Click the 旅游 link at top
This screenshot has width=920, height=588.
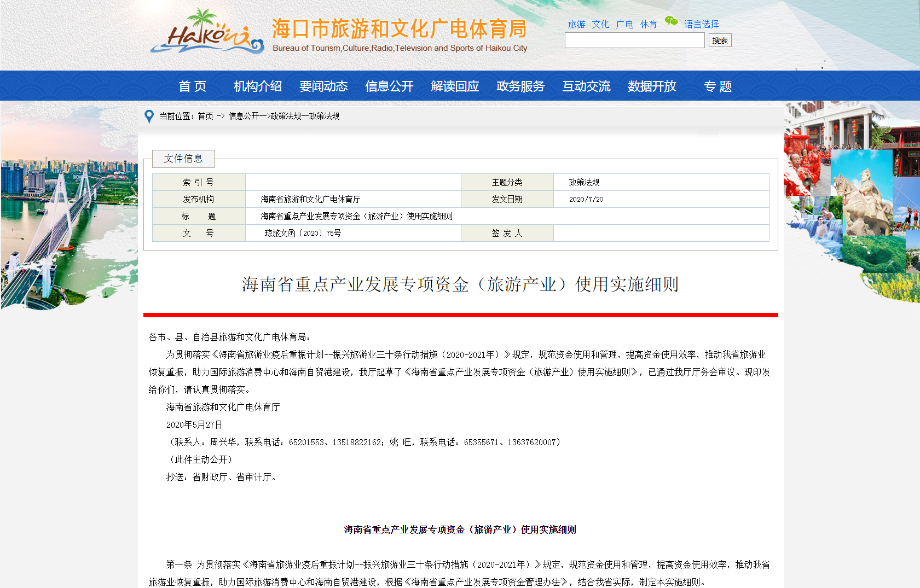pos(576,24)
